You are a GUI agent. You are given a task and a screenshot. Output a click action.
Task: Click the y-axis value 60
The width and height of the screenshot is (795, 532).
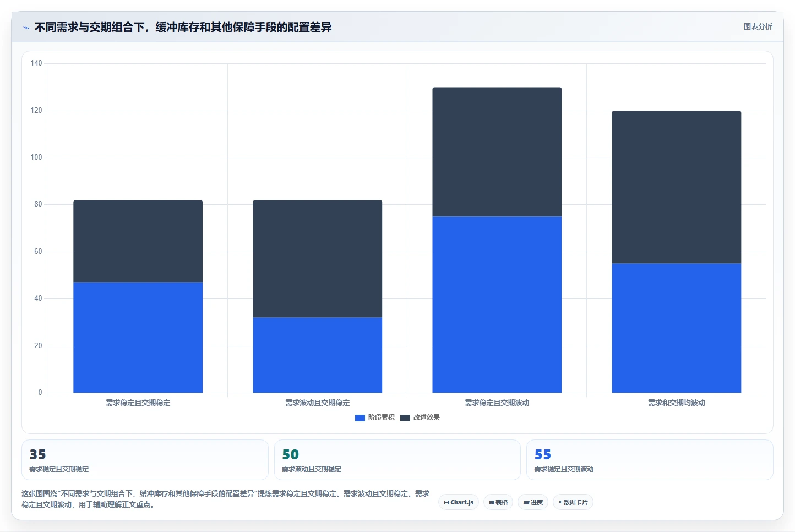tap(38, 252)
